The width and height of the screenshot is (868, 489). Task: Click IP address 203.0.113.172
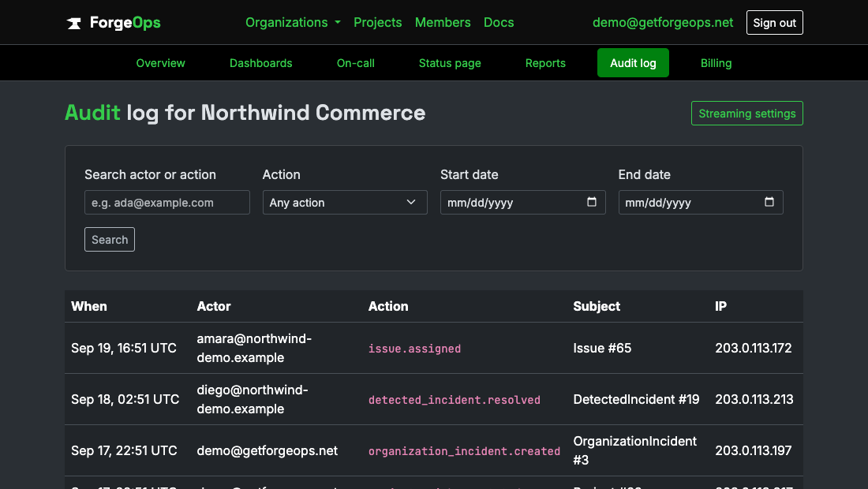754,348
